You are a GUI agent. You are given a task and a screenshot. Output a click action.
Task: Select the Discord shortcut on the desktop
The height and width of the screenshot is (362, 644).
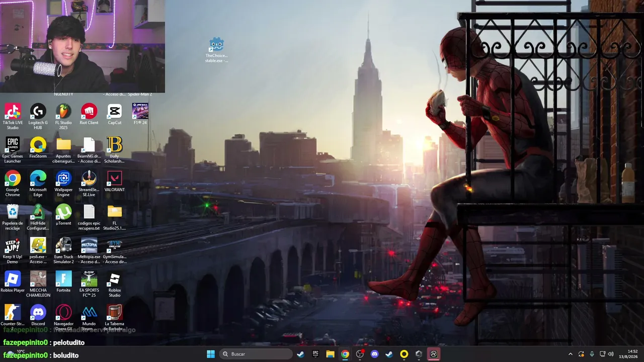point(38,316)
